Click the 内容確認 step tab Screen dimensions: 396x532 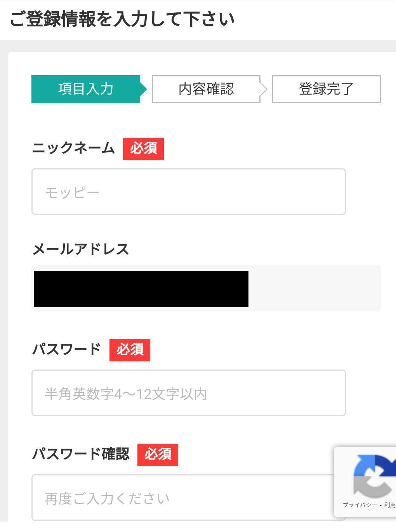206,89
